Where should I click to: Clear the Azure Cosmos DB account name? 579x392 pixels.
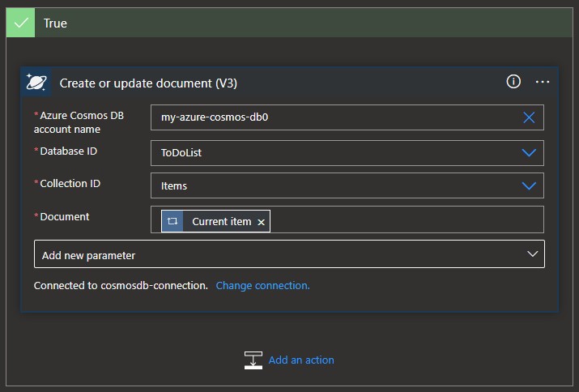[529, 117]
